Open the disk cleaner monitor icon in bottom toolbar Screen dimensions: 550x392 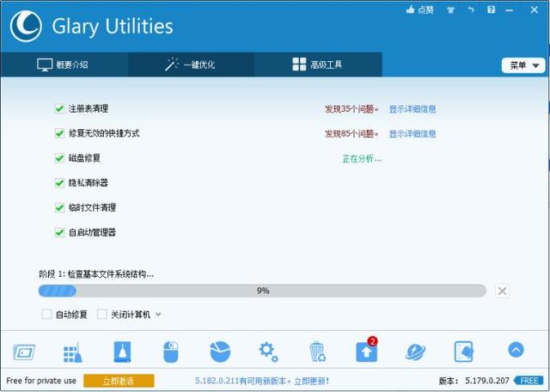(24, 352)
